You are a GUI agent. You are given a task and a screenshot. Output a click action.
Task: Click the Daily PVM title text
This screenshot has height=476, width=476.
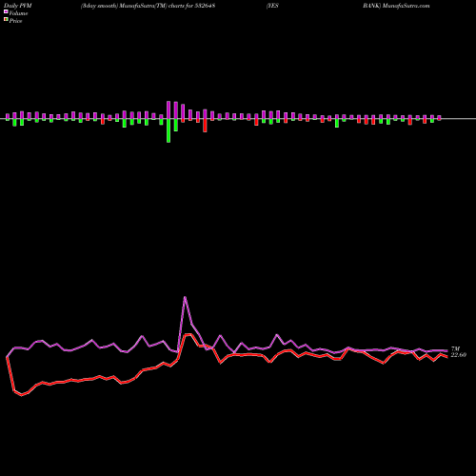click(x=18, y=6)
